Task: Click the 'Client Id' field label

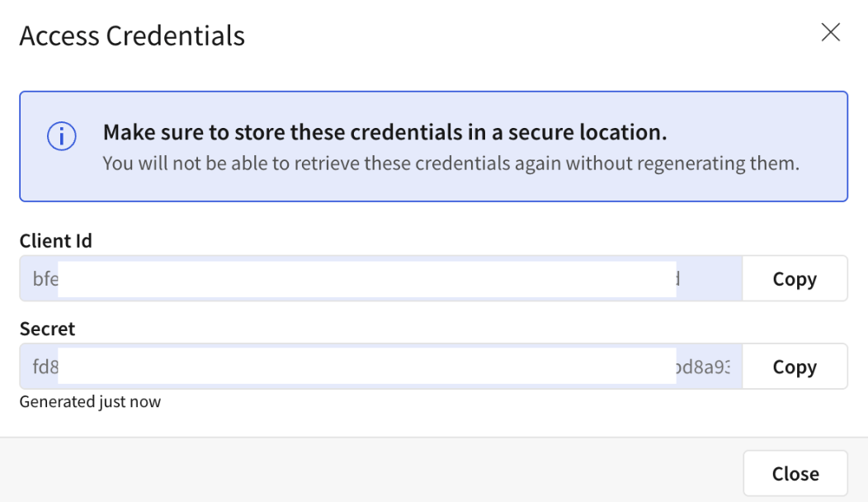Action: (x=55, y=241)
